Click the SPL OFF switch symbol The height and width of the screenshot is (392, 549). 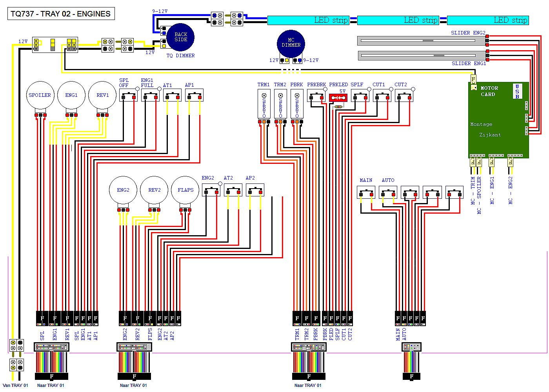128,95
